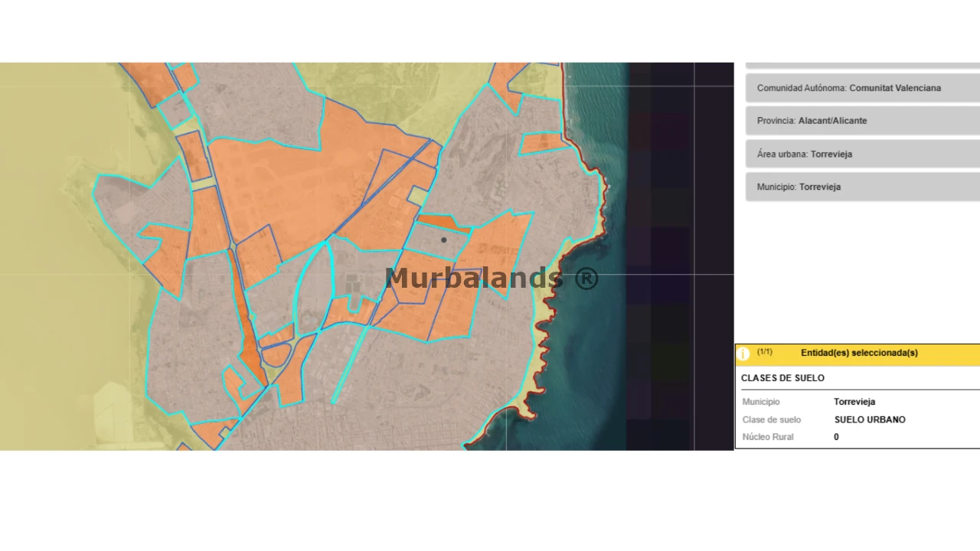Select the Área urbana: Torrevieja row
The image size is (980, 551).
click(862, 154)
